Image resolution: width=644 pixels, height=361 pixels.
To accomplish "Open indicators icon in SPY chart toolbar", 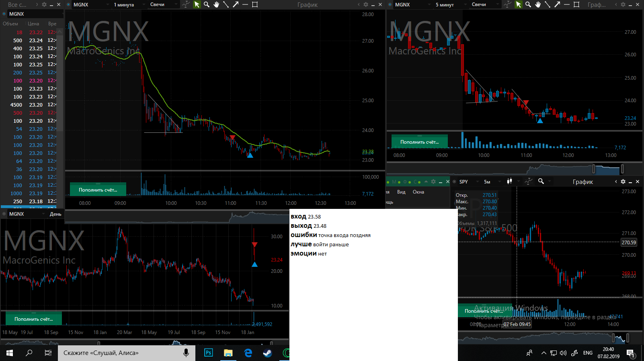I will click(x=529, y=182).
